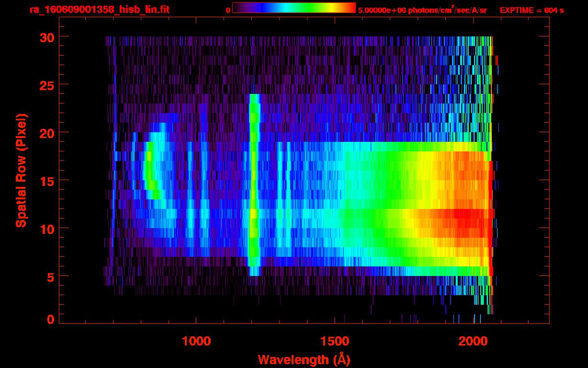Click the 5.00000e+06 photons color bar maximum label
This screenshot has height=368, width=588.
pos(422,10)
